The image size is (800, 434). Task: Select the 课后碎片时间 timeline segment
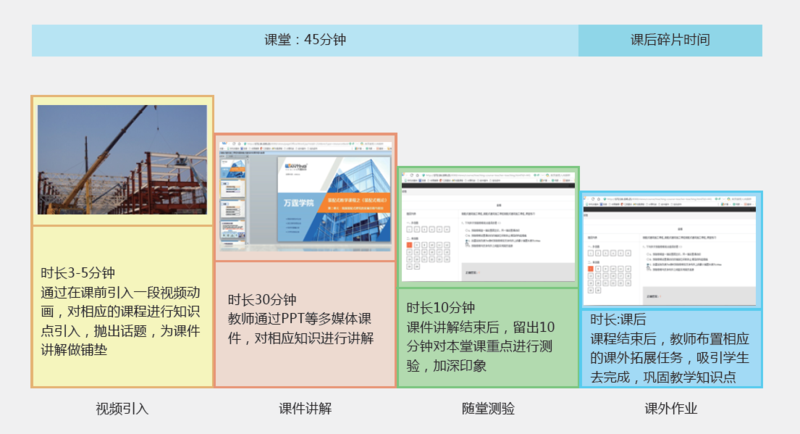tap(669, 40)
